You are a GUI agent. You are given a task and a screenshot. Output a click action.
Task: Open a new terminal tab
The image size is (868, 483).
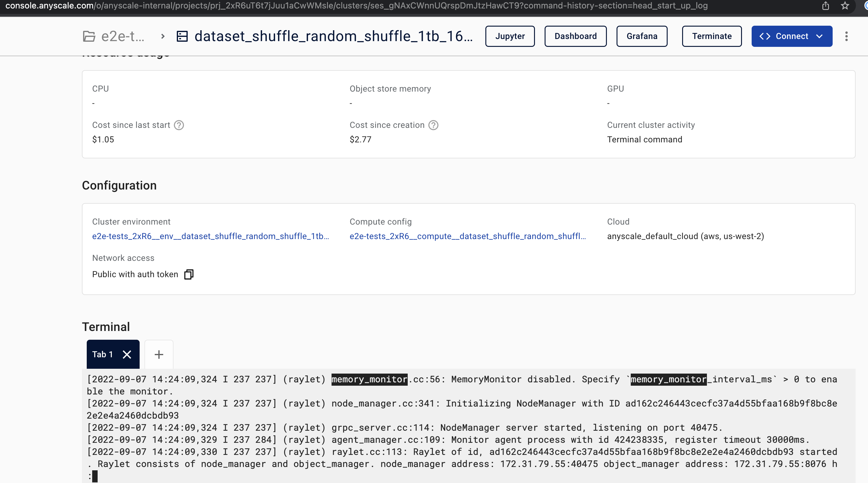pos(158,354)
